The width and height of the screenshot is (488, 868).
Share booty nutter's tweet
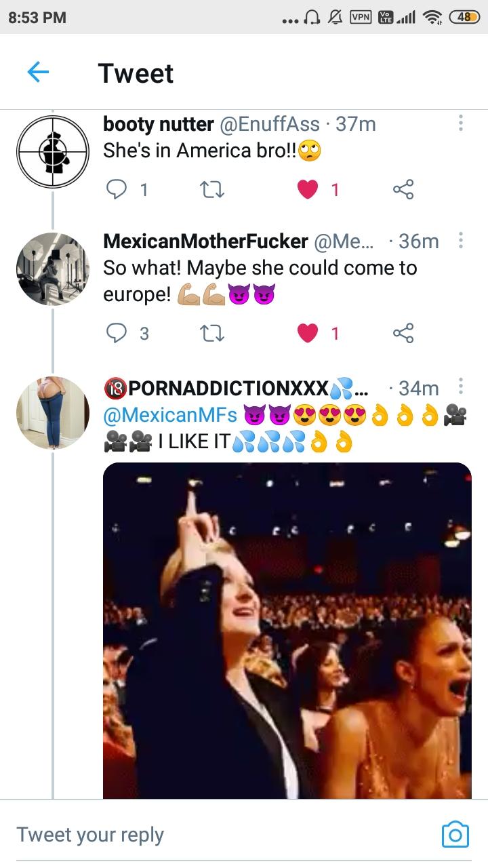(403, 190)
